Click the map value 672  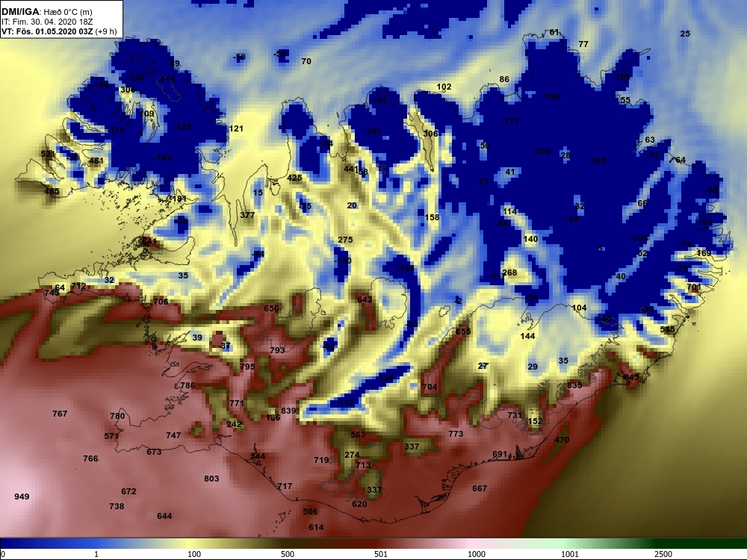click(x=128, y=491)
